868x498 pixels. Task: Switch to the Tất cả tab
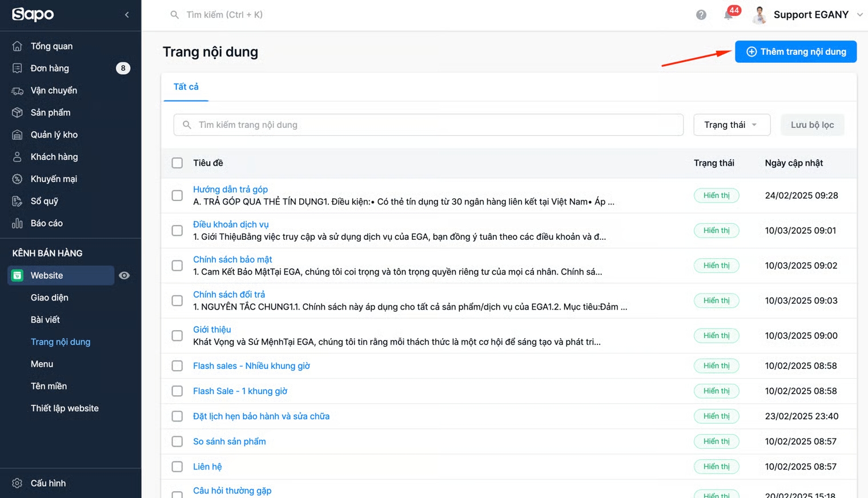click(x=186, y=87)
